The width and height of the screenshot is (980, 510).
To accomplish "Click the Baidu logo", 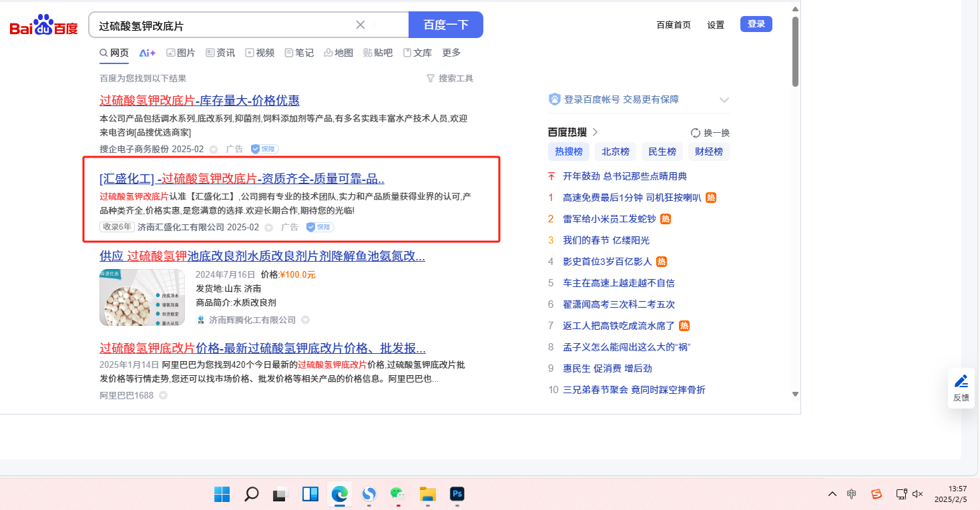I will [43, 26].
